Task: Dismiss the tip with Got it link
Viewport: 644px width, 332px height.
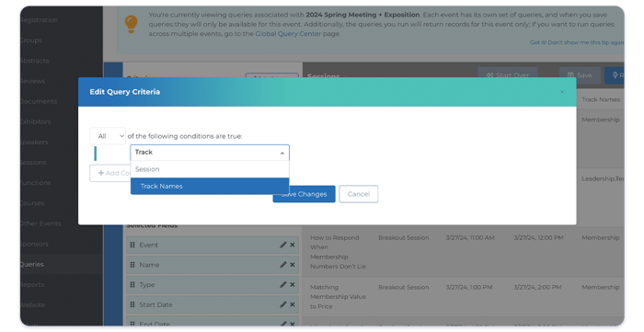Action: [577, 42]
